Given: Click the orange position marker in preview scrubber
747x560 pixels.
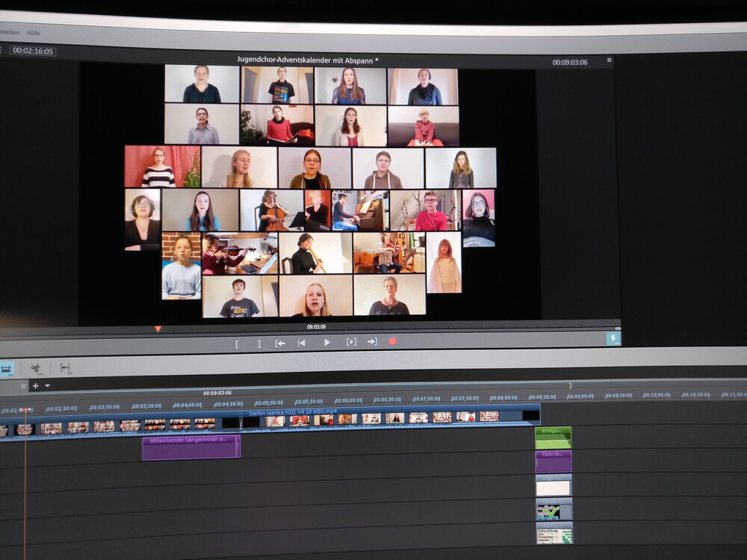Looking at the screenshot, I should coord(158,329).
